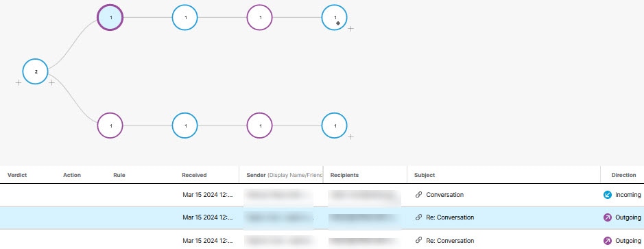Click 'Re: Conversation' subject in highlighted row
Screen dimensions: 644x249
coord(450,217)
